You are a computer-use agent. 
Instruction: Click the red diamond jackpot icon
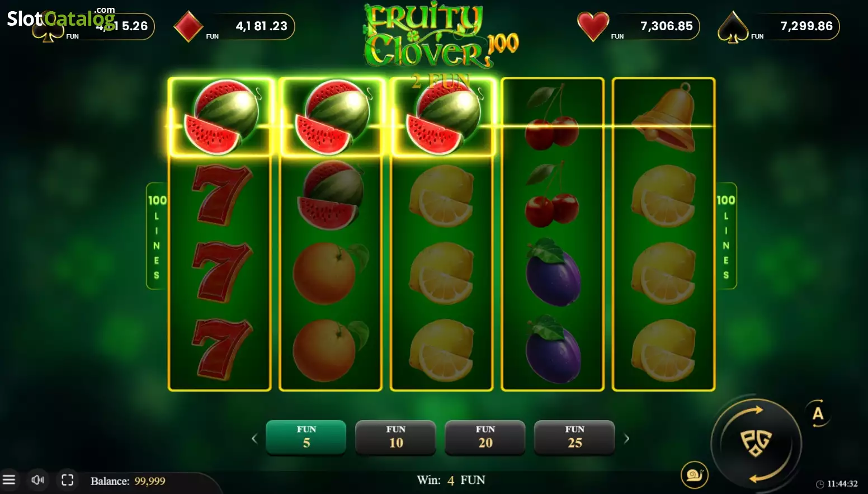pyautogui.click(x=188, y=26)
